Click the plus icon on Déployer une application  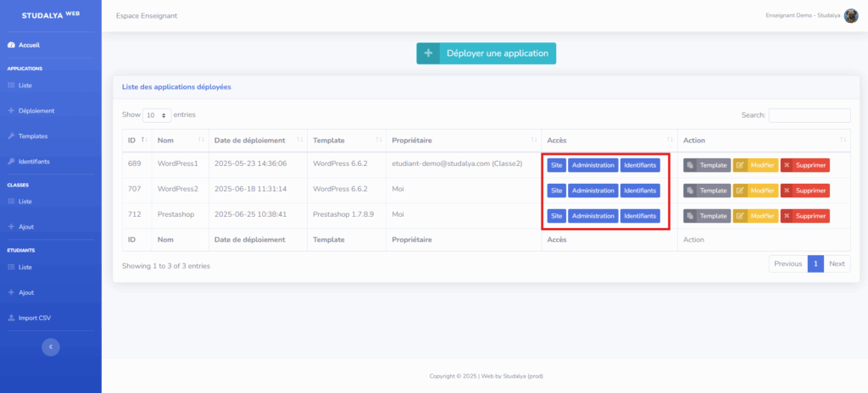pos(429,53)
